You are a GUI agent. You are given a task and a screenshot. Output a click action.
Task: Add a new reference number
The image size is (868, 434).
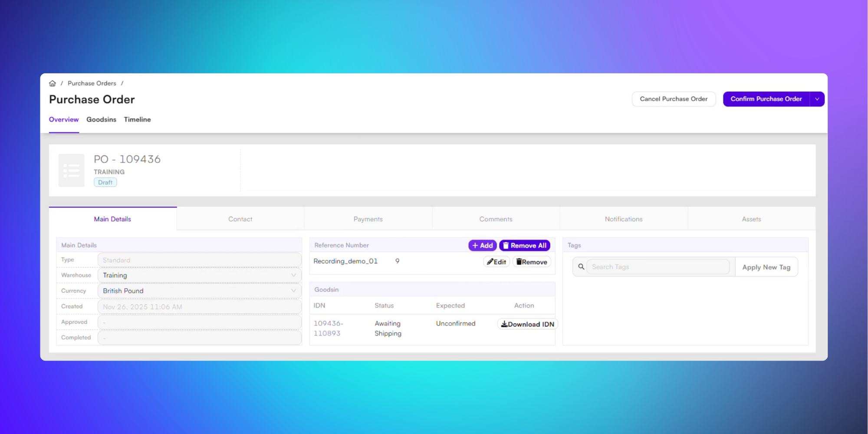[x=483, y=246]
